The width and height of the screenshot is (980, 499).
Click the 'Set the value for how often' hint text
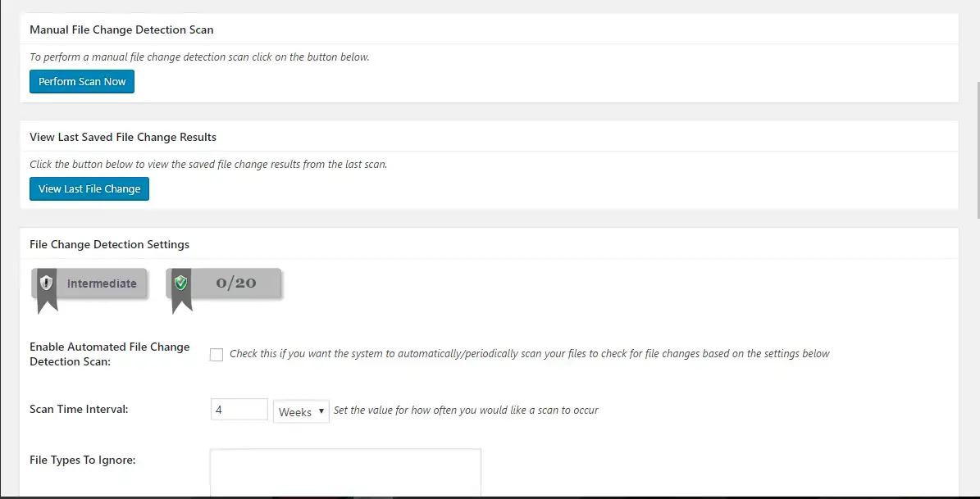[467, 411]
